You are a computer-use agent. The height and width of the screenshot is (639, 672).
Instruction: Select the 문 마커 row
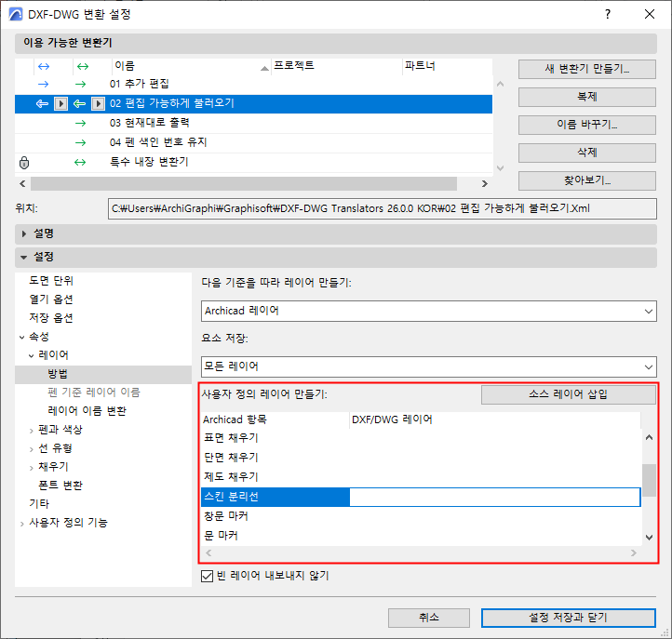421,536
